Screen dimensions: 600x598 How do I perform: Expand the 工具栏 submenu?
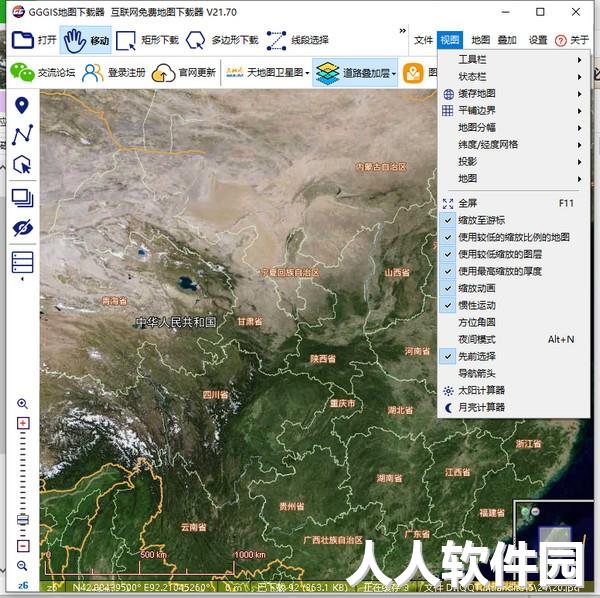514,60
